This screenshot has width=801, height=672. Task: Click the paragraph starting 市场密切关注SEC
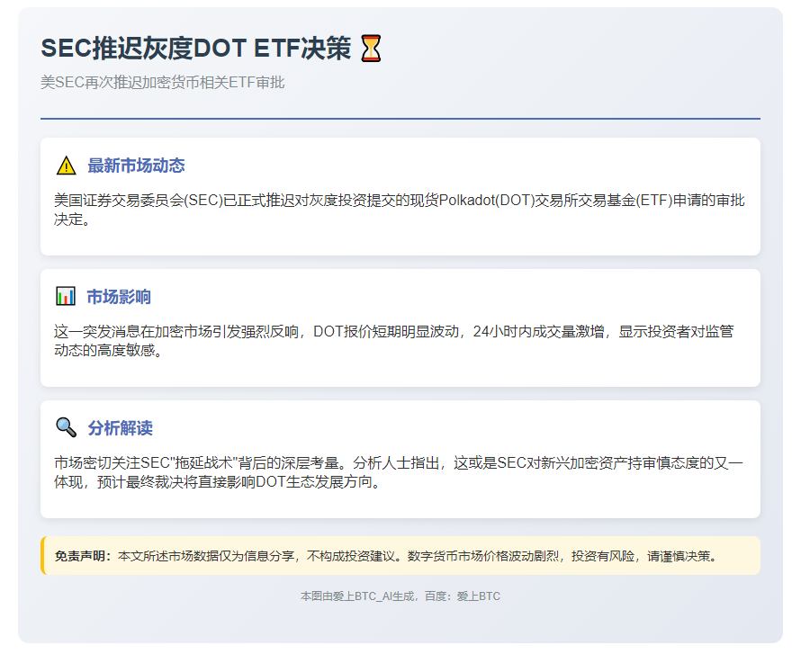399,471
